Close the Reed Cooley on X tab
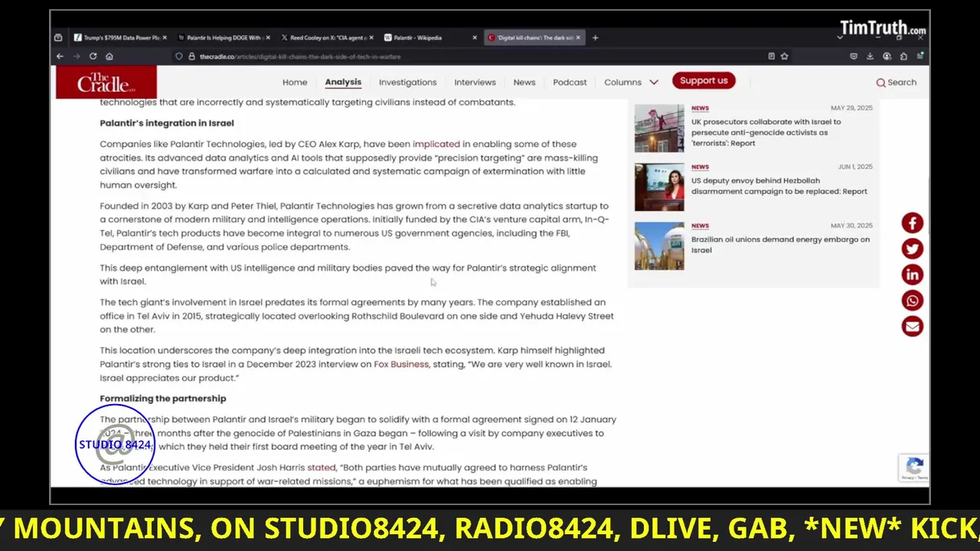Viewport: 980px width, 551px height. point(371,37)
